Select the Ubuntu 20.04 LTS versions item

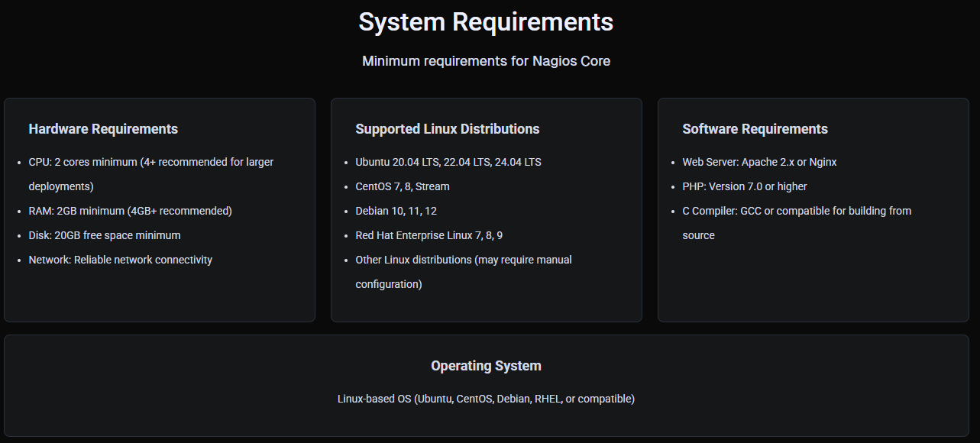pos(448,162)
